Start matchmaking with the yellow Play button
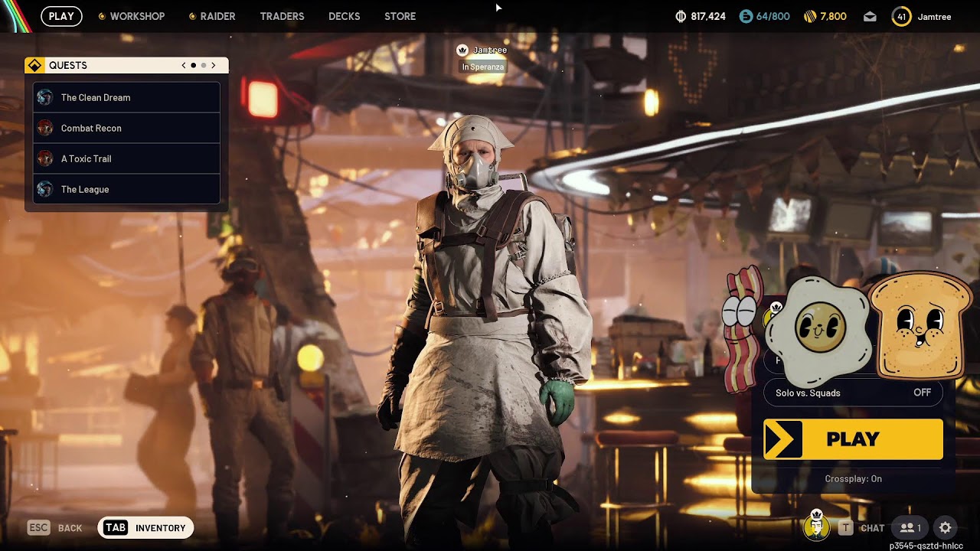 (x=853, y=439)
